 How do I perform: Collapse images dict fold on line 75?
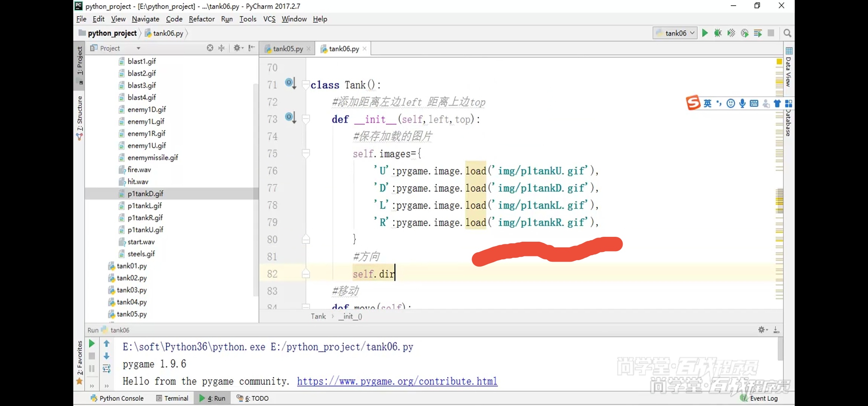coord(306,153)
